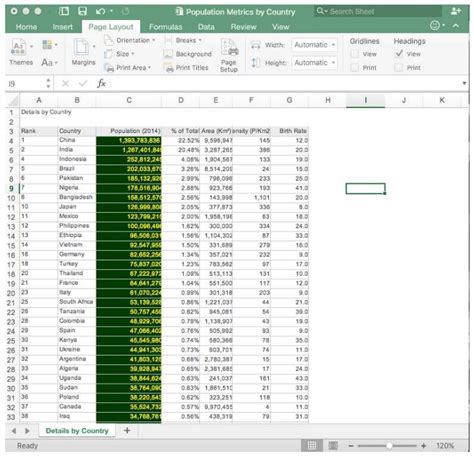Click the paper Size icon
Image resolution: width=474 pixels, height=457 pixels.
pos(108,54)
